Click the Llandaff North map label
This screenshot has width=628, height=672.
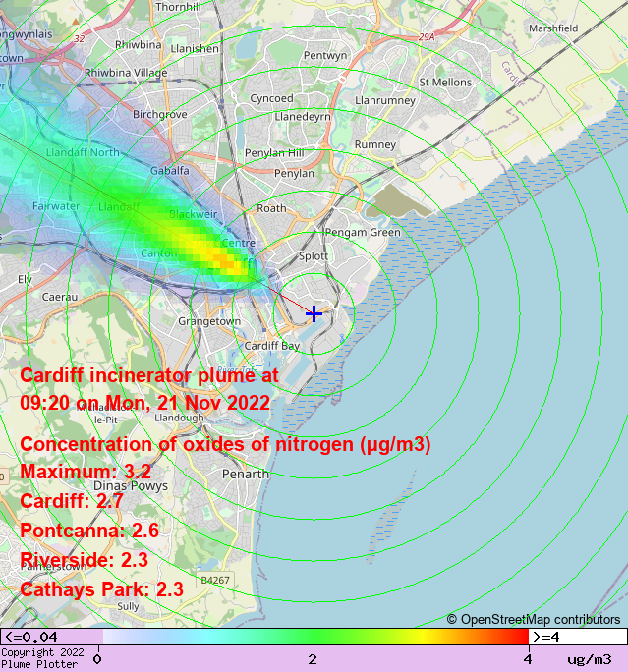pyautogui.click(x=83, y=152)
